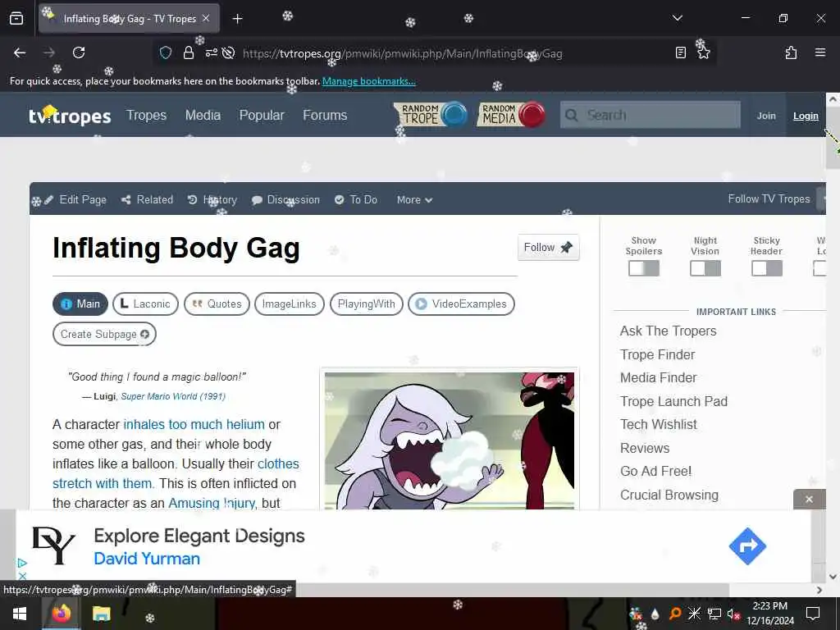
Task: Click Related in page toolbar
Action: pyautogui.click(x=148, y=199)
